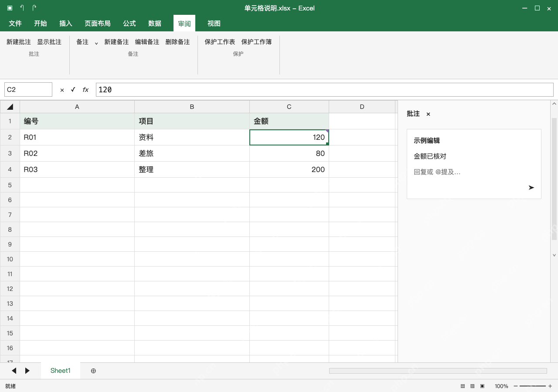Undo the last action

(x=22, y=8)
